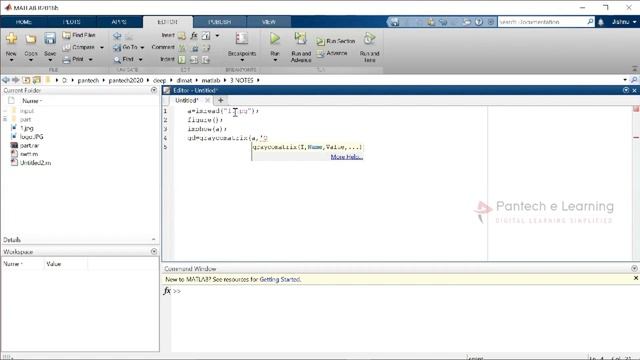Click the Go To button
This screenshot has width=640, height=360.
coord(126,47)
